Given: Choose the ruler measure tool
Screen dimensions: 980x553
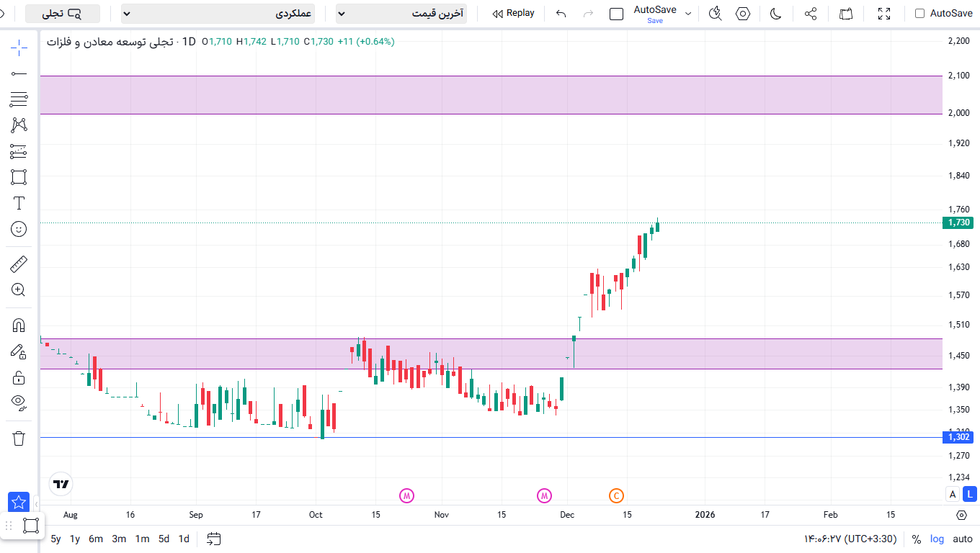Looking at the screenshot, I should coord(19,264).
